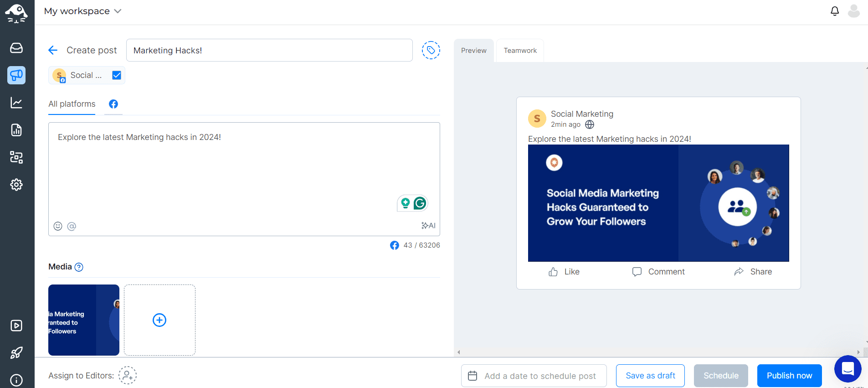Open the inbox icon in sidebar
This screenshot has height=388, width=868.
click(x=16, y=48)
